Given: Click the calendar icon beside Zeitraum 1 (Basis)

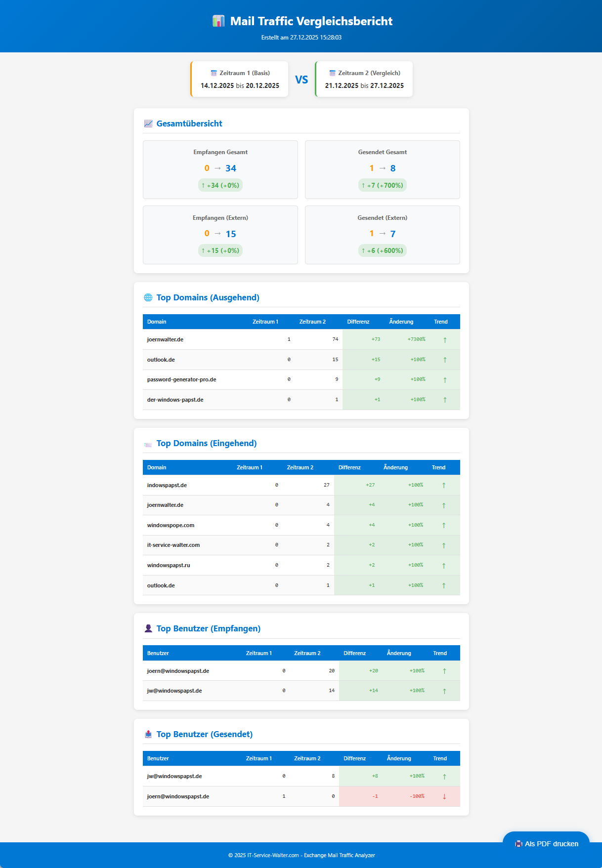Looking at the screenshot, I should [214, 73].
